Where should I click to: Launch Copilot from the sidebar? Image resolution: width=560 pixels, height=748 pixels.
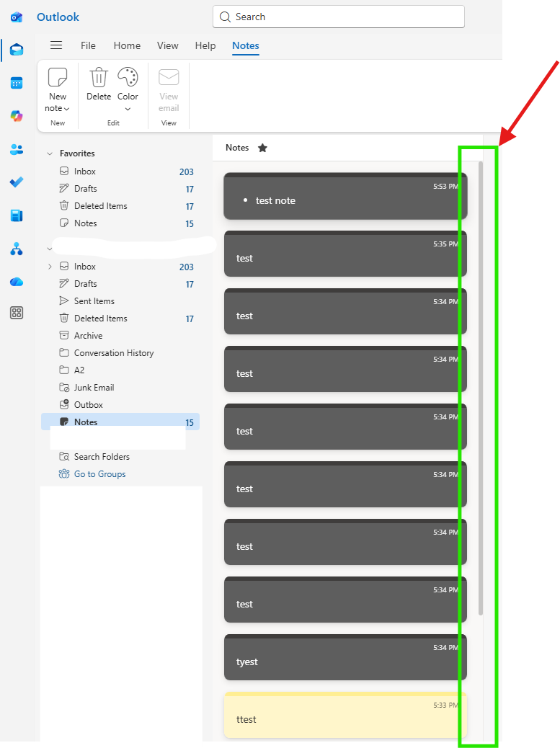click(x=17, y=116)
